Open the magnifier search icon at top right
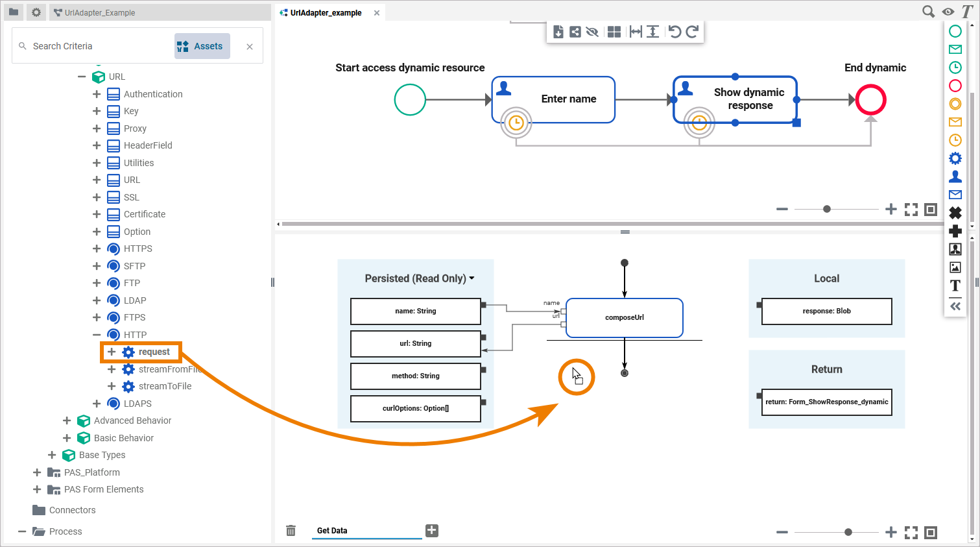This screenshot has width=980, height=547. pyautogui.click(x=928, y=12)
